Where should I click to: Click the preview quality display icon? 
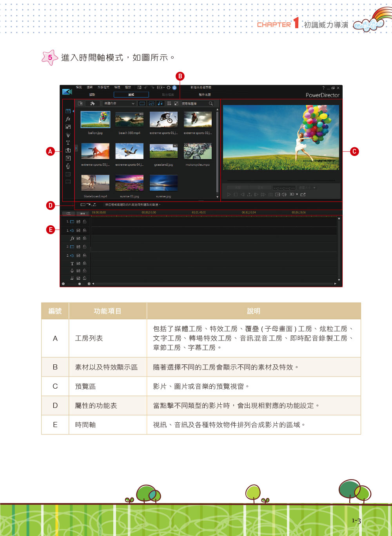click(x=278, y=194)
